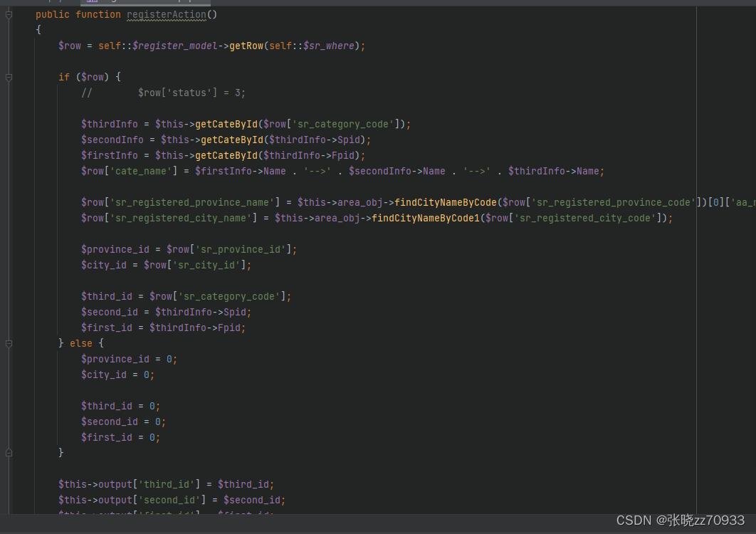Click the $first_id = 0 statement
The width and height of the screenshot is (756, 534).
click(120, 437)
